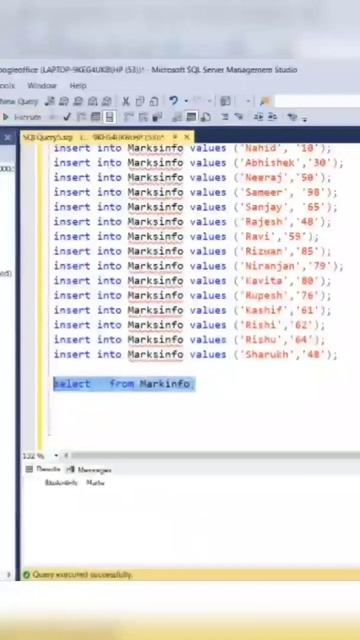Click the Paste icon in toolbar
Screen dimensions: 360x640
pos(153,101)
